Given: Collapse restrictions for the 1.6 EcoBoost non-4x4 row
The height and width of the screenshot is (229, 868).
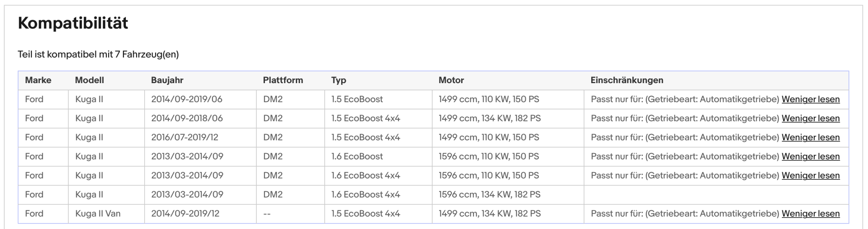Looking at the screenshot, I should coord(810,156).
